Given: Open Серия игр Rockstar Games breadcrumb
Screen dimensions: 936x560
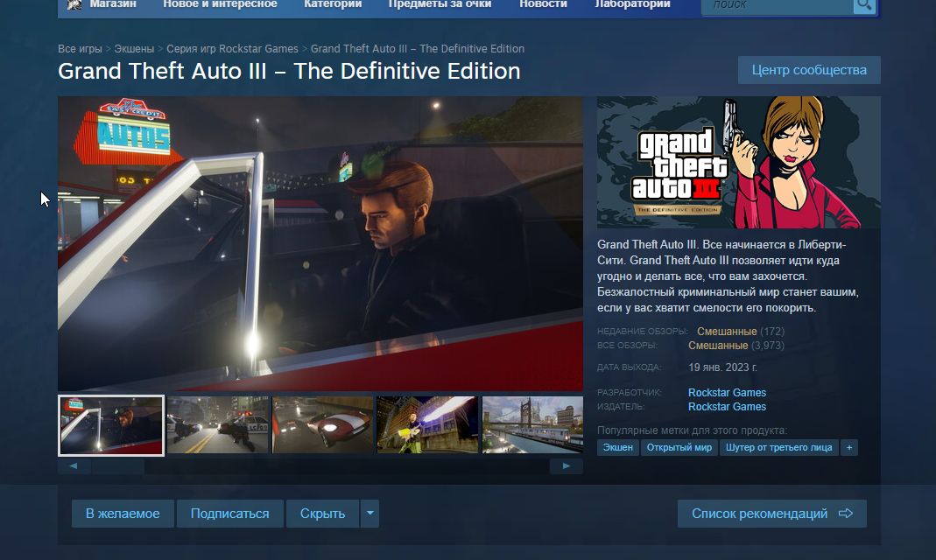Looking at the screenshot, I should tap(232, 49).
